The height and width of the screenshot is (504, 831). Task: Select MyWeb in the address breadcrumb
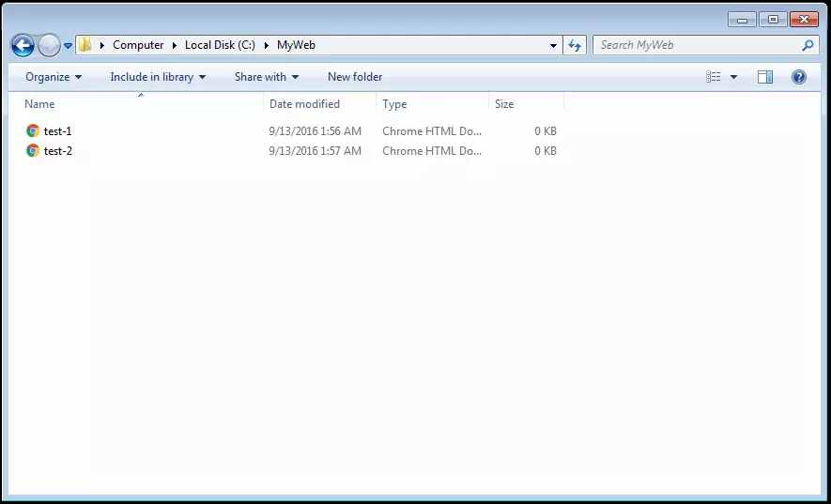(x=297, y=45)
